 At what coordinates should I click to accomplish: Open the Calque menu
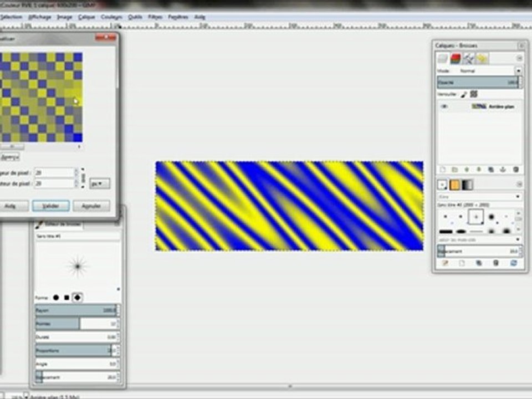(x=86, y=17)
